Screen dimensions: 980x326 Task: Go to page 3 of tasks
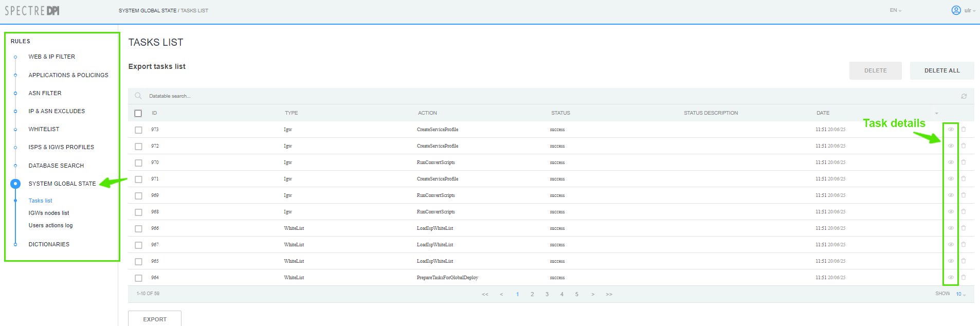point(547,294)
